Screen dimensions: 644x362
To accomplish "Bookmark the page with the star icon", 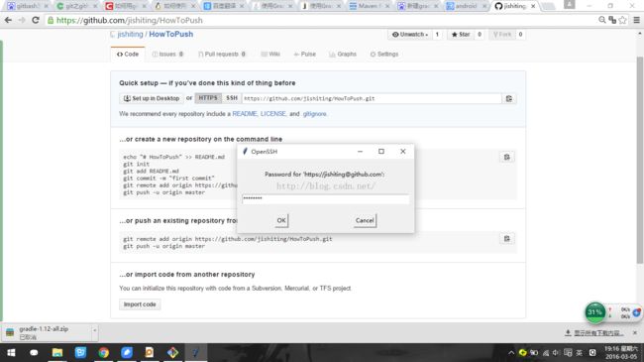I will 622,20.
